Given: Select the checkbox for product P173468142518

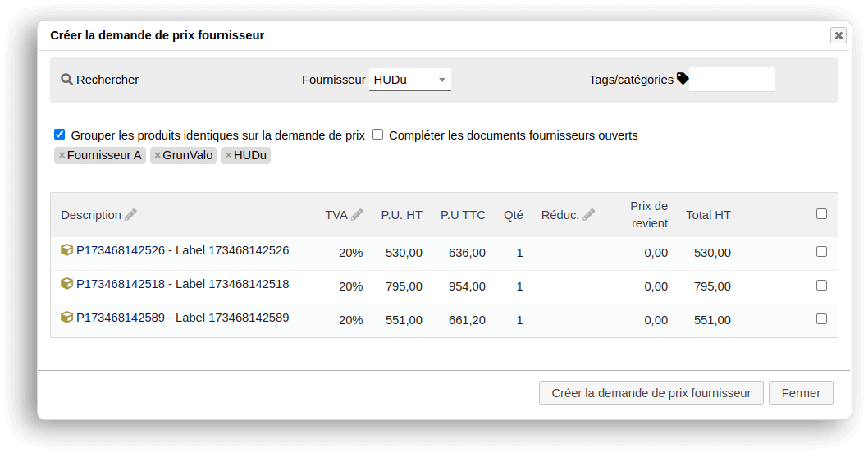Looking at the screenshot, I should pos(821,286).
